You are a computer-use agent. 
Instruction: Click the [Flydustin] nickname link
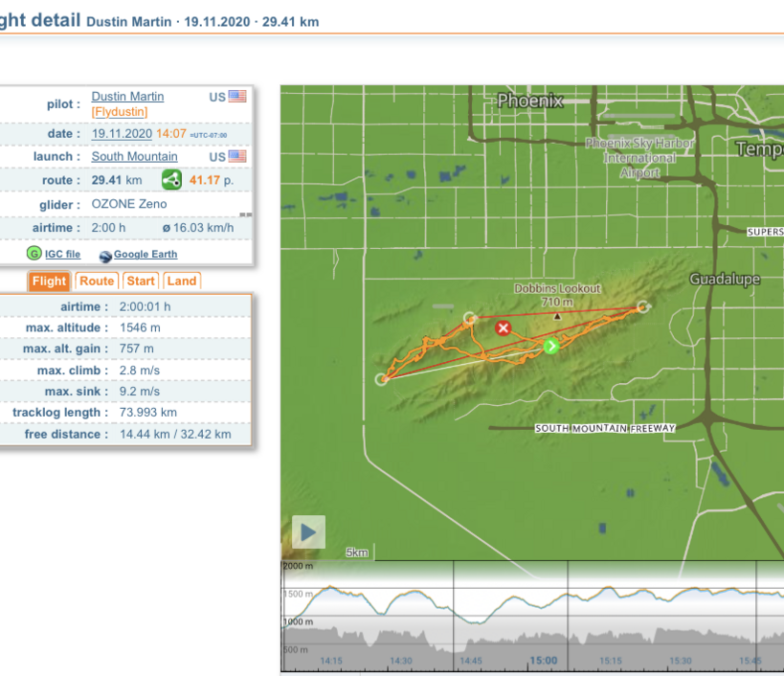[120, 111]
